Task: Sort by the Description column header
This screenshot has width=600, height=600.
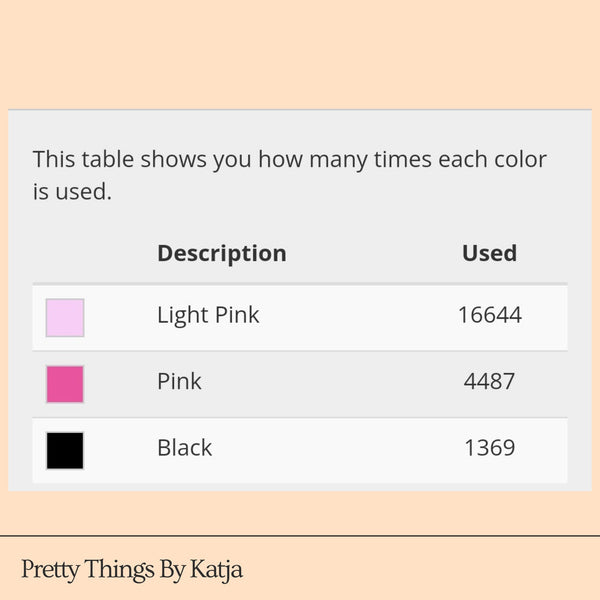Action: (221, 253)
